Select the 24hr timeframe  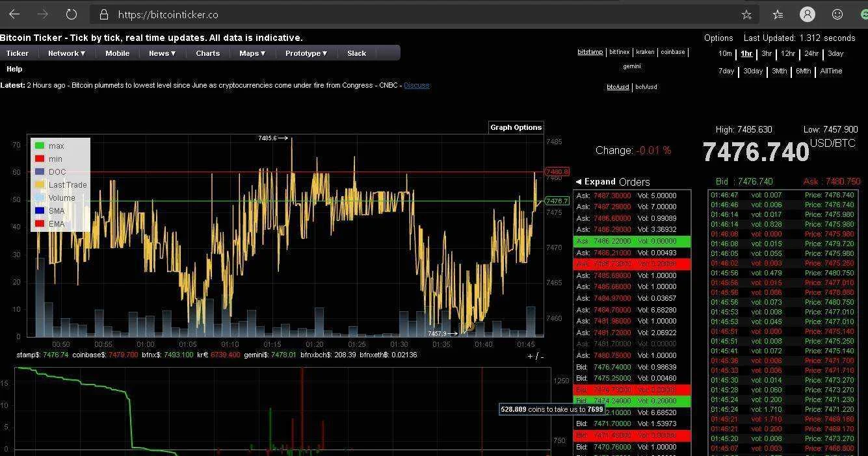pos(811,54)
